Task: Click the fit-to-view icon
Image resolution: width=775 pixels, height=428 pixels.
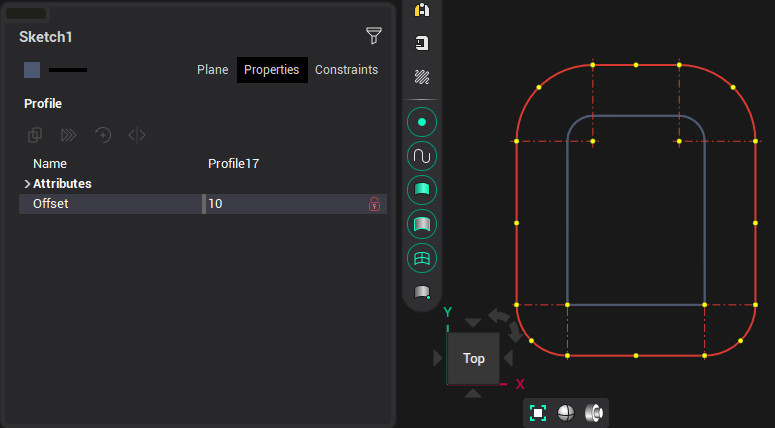Action: tap(538, 413)
